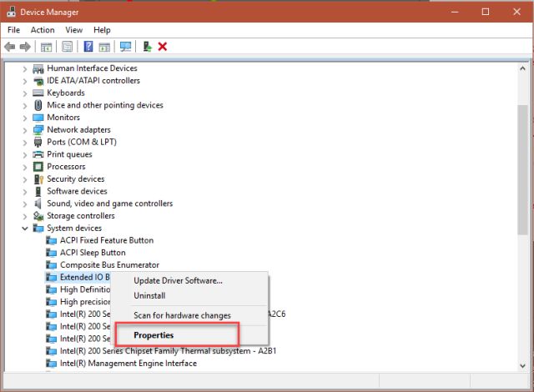The image size is (534, 392).
Task: Open the View menu
Action: point(74,30)
